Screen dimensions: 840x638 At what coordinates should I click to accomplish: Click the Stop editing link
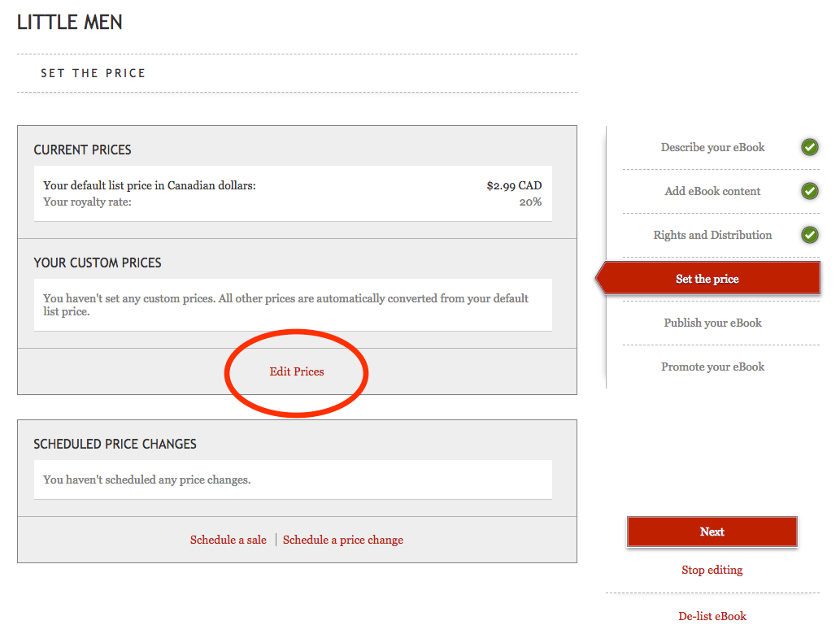pyautogui.click(x=712, y=570)
